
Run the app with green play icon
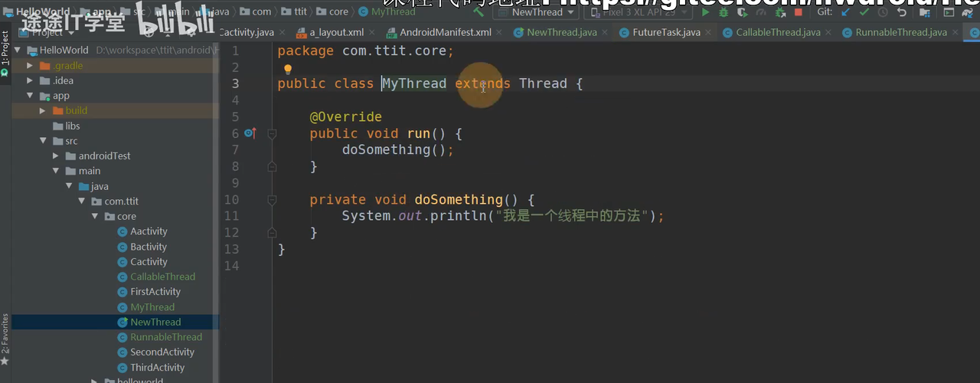point(706,12)
